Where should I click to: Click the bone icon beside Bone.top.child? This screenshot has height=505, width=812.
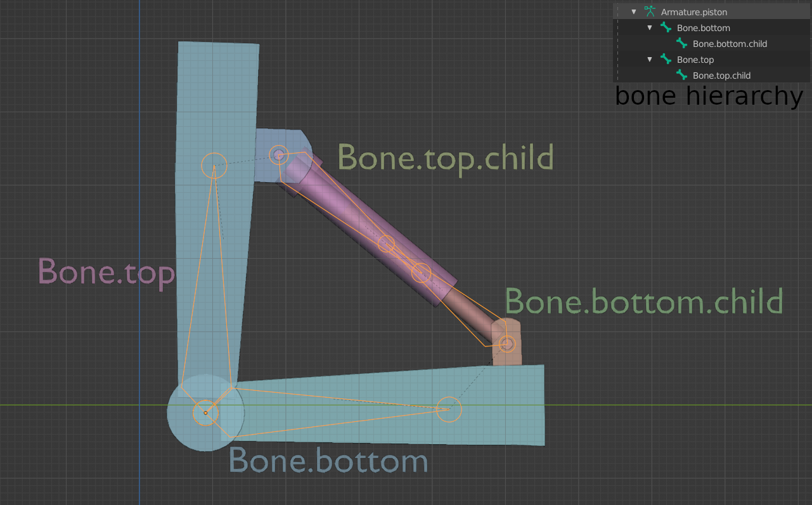coord(681,75)
